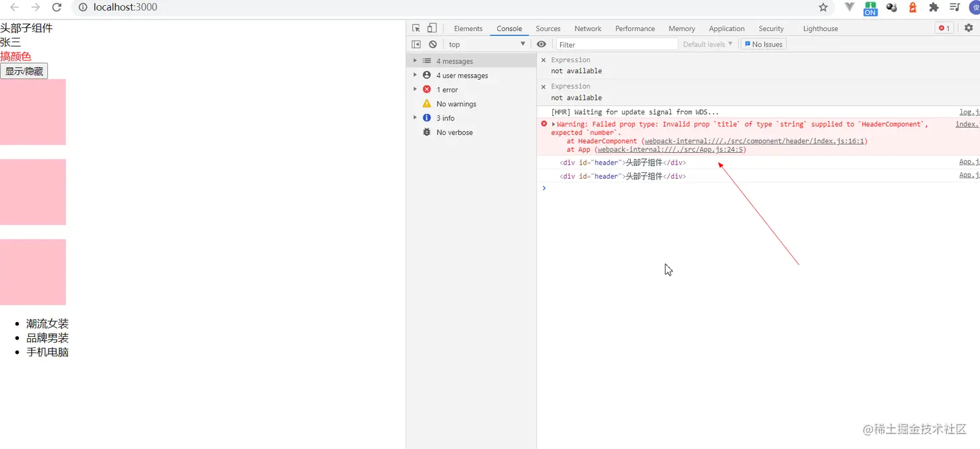
Task: Focus the console Filter field
Action: pyautogui.click(x=617, y=44)
